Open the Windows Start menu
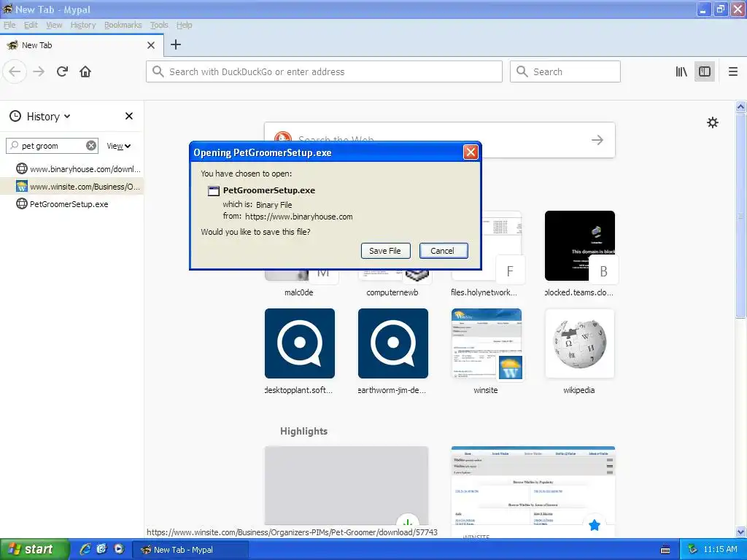Screen dimensions: 747x560 [x=34, y=550]
